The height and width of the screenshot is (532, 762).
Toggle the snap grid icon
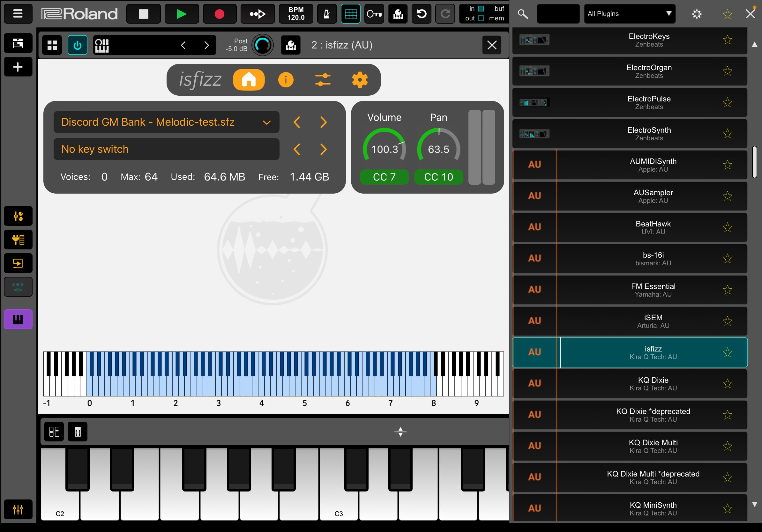pos(350,14)
